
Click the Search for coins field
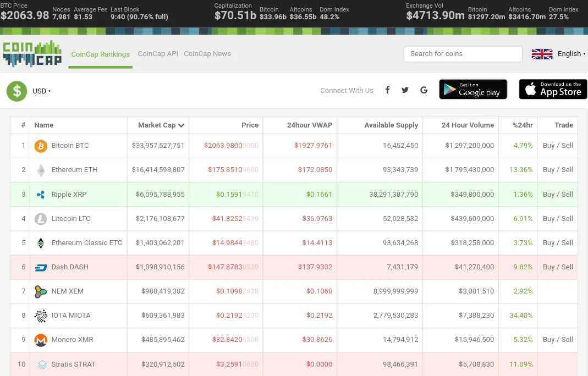click(463, 54)
